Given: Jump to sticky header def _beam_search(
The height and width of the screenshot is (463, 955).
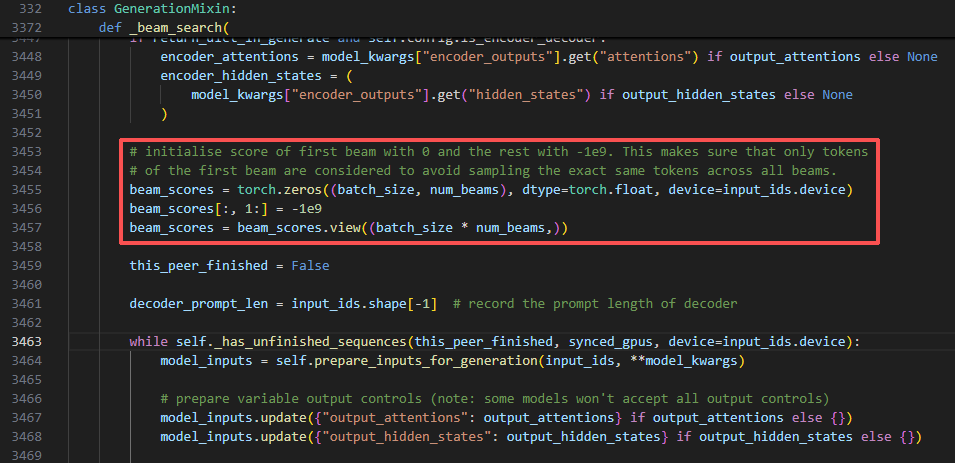Looking at the screenshot, I should click(x=163, y=27).
